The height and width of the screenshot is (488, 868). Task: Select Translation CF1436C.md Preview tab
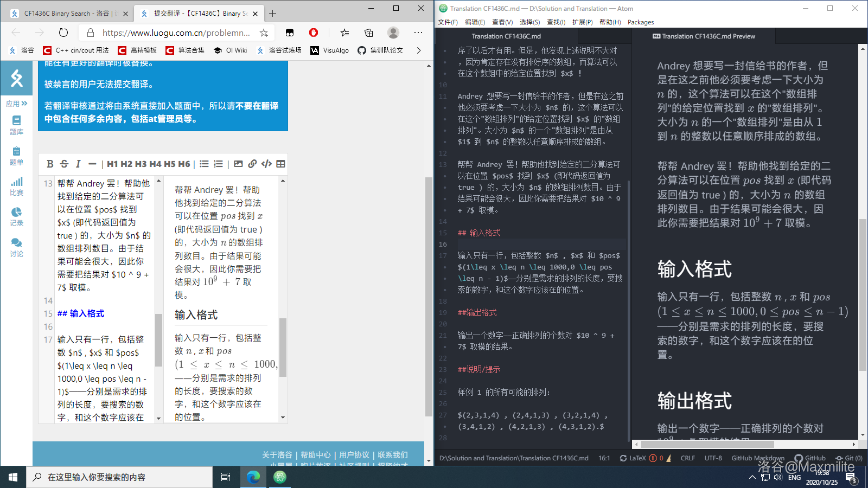point(704,36)
